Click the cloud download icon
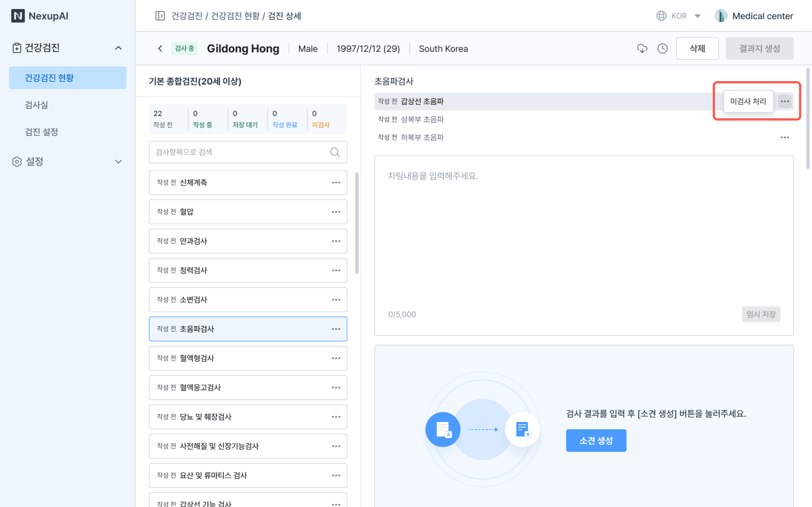Image resolution: width=812 pixels, height=507 pixels. tap(642, 49)
